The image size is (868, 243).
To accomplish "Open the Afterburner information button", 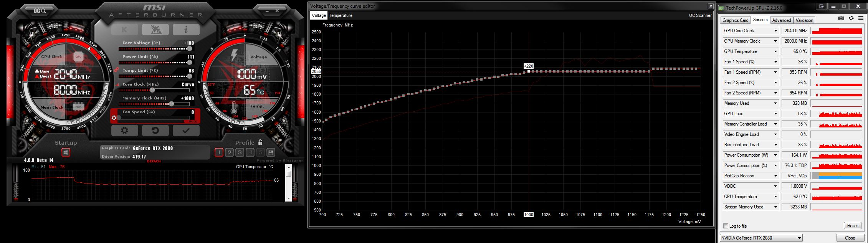I will 186,30.
